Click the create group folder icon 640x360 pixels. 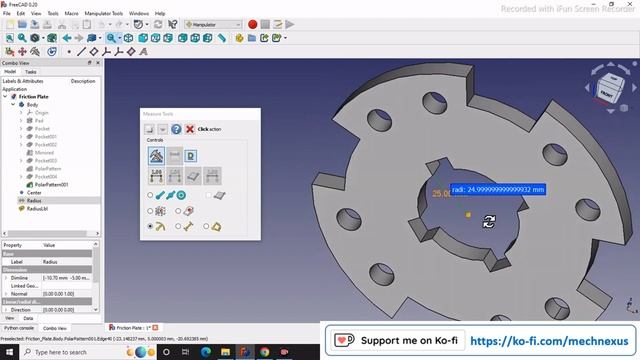click(252, 38)
